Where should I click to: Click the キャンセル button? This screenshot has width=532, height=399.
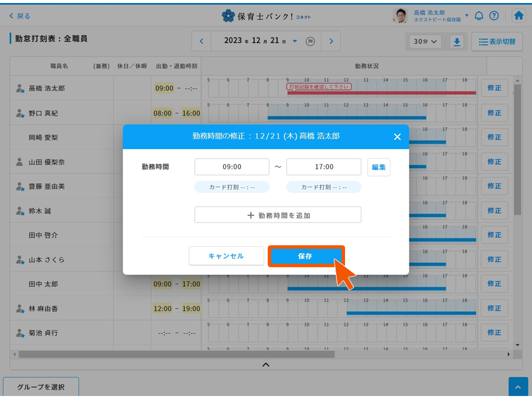pyautogui.click(x=226, y=256)
